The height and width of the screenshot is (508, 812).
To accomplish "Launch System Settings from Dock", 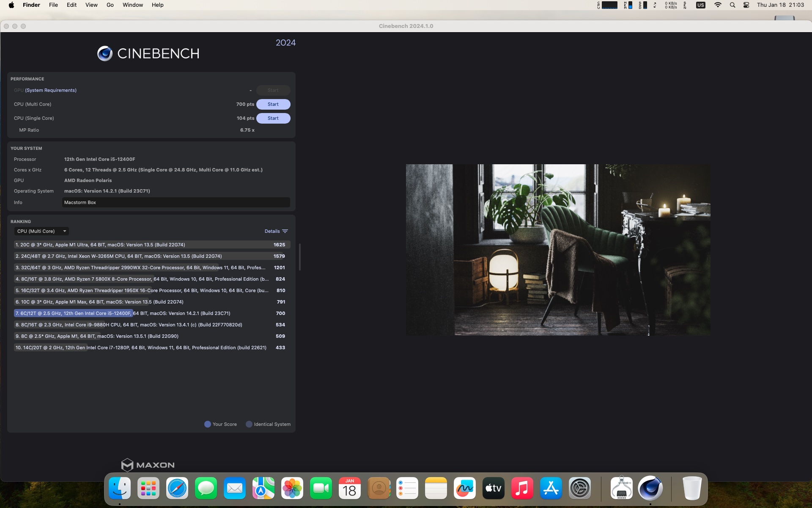I will pyautogui.click(x=579, y=488).
